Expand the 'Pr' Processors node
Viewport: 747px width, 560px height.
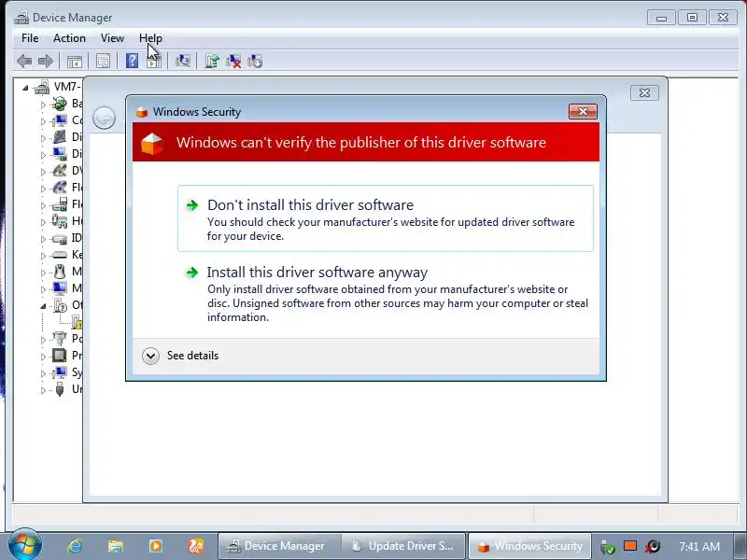tap(43, 357)
